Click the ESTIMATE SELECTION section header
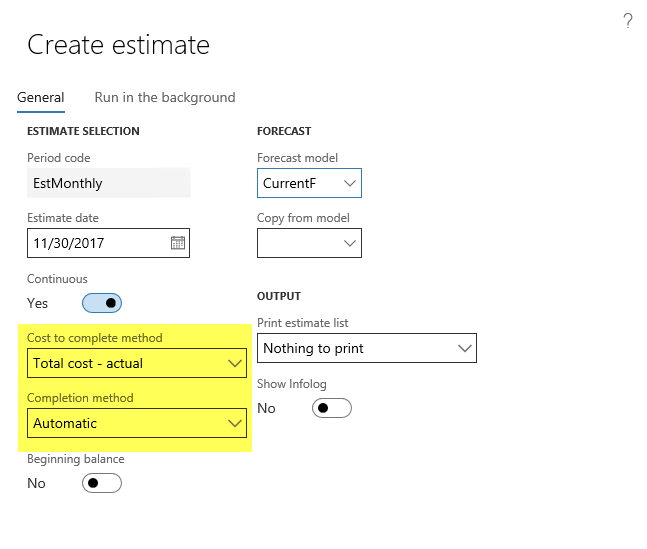Screen dimensions: 647x549 pos(83,131)
